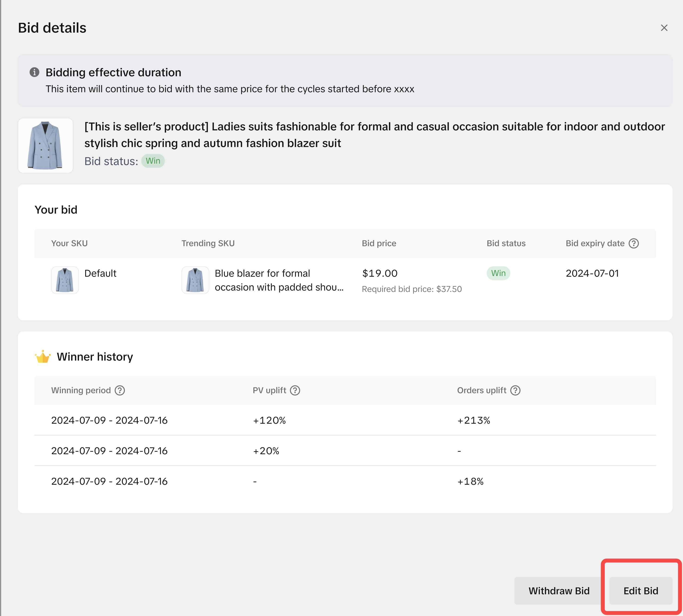683x616 pixels.
Task: Select the product title text link
Action: (374, 135)
